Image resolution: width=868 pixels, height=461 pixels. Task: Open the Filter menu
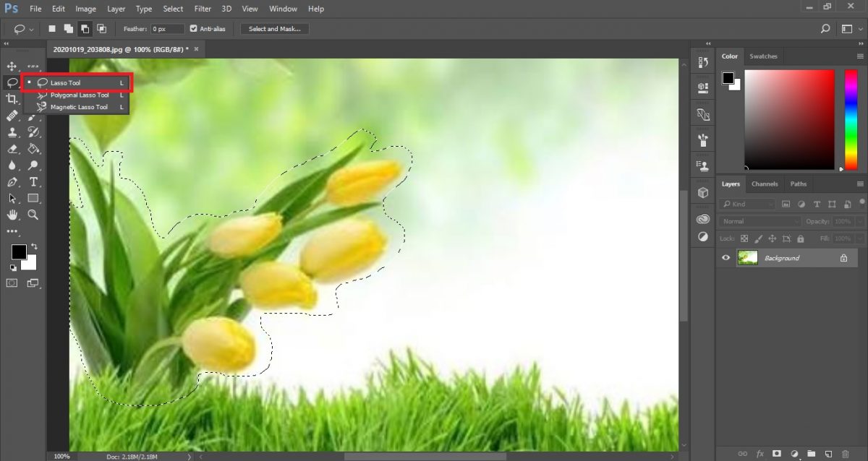point(203,9)
